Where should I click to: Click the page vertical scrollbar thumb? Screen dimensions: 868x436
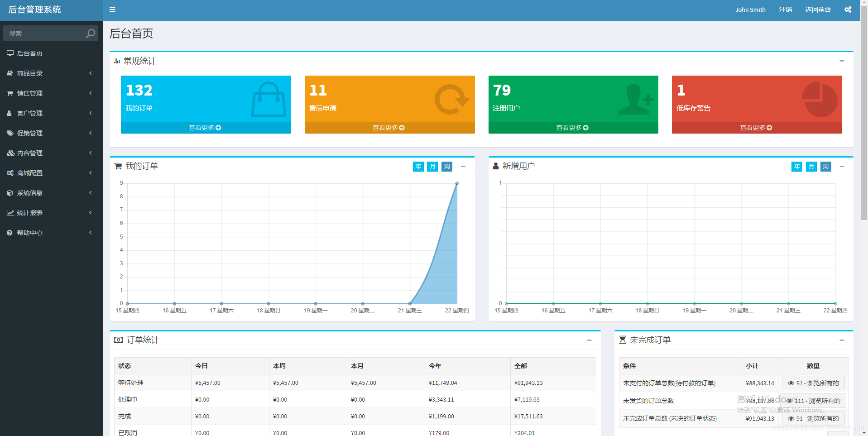pos(864,113)
